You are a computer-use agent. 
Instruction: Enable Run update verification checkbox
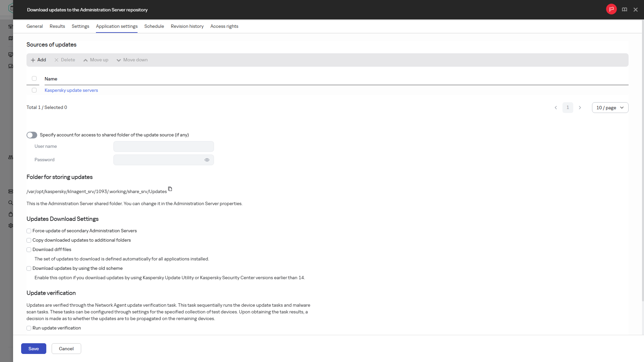pyautogui.click(x=29, y=328)
